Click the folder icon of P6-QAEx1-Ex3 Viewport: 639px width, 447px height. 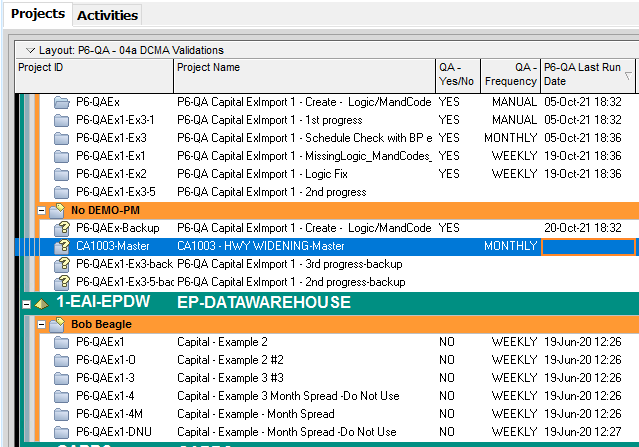click(62, 138)
